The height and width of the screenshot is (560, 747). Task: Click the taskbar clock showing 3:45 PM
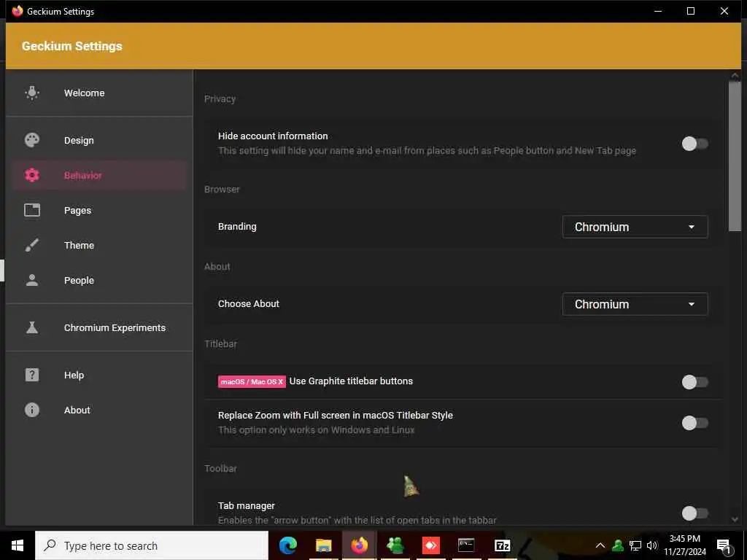point(685,545)
